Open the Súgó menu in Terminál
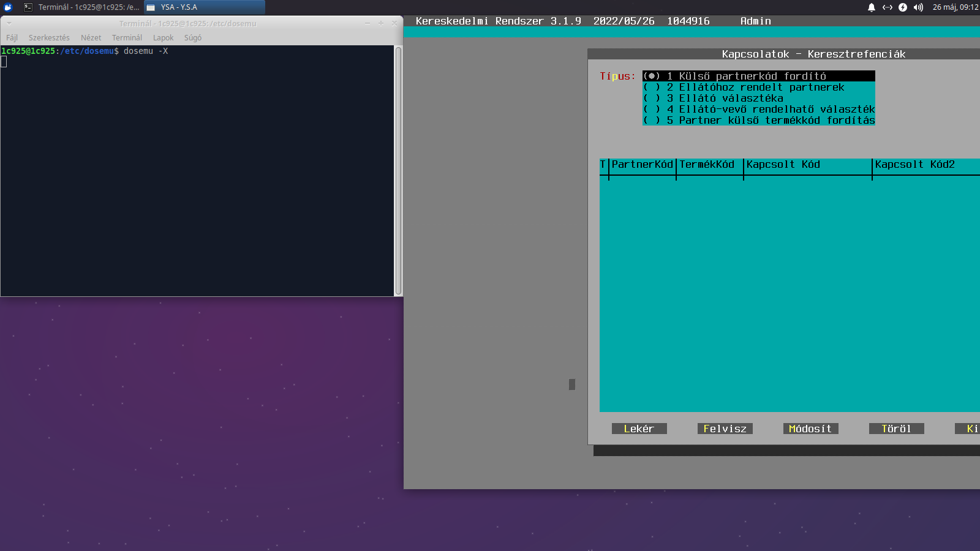The image size is (980, 551). 193,37
